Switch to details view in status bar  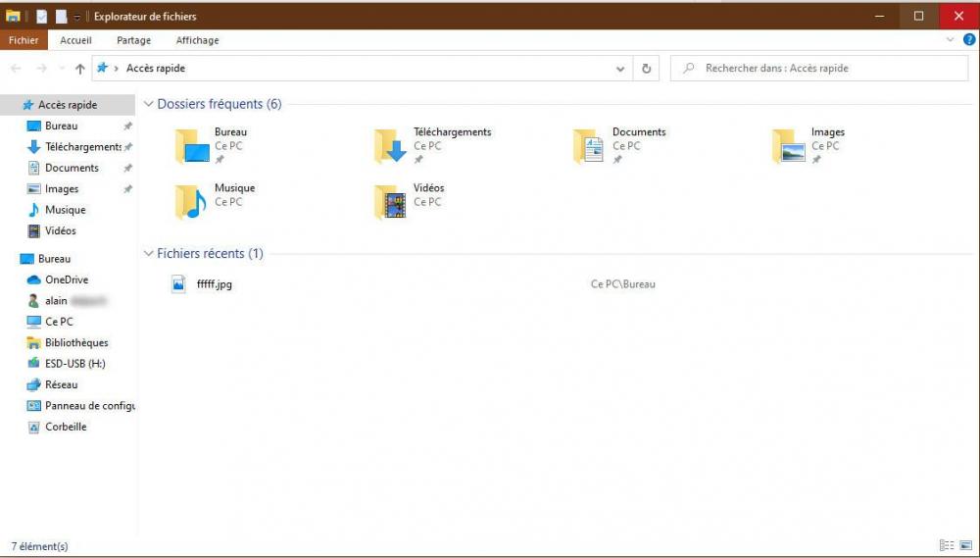coord(947,545)
